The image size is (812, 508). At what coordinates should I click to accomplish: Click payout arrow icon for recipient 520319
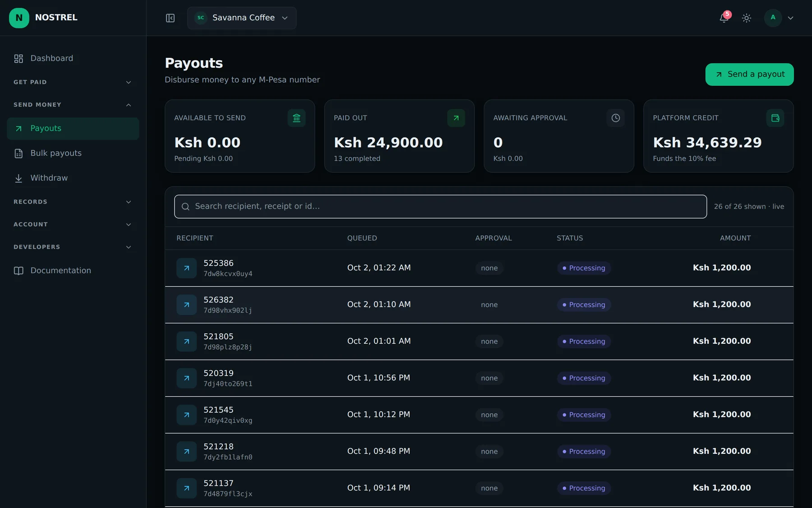pos(186,378)
